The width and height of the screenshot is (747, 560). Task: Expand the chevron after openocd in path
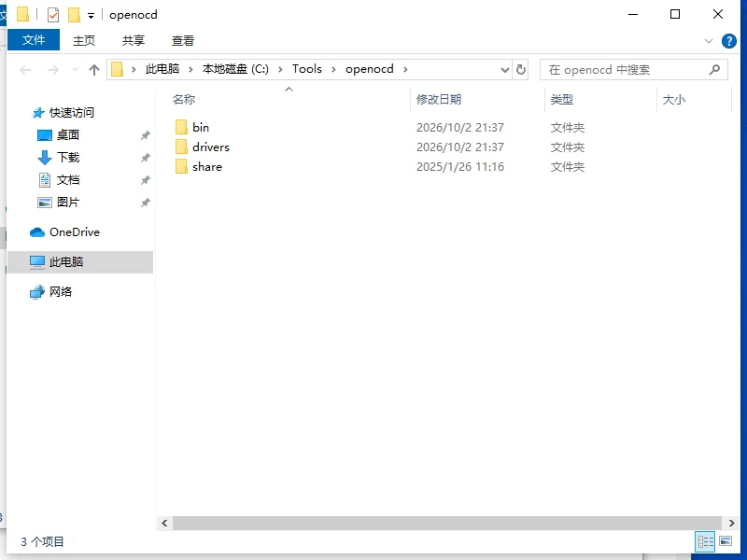tap(405, 69)
